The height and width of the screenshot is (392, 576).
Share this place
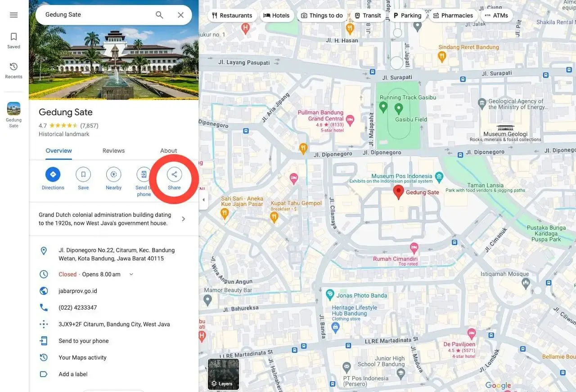tap(174, 178)
